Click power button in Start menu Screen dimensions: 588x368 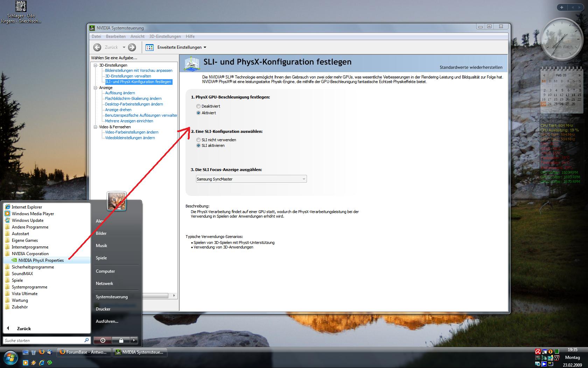[x=103, y=340]
